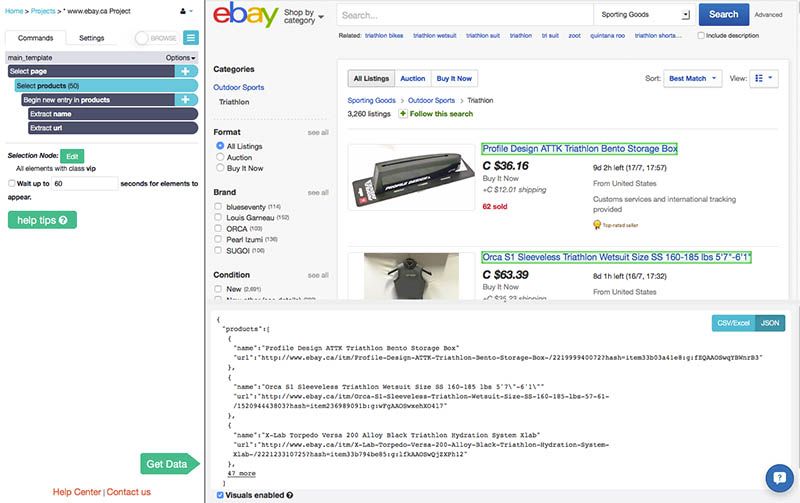Open the chat support bubble icon
The width and height of the screenshot is (800, 503).
pyautogui.click(x=779, y=478)
